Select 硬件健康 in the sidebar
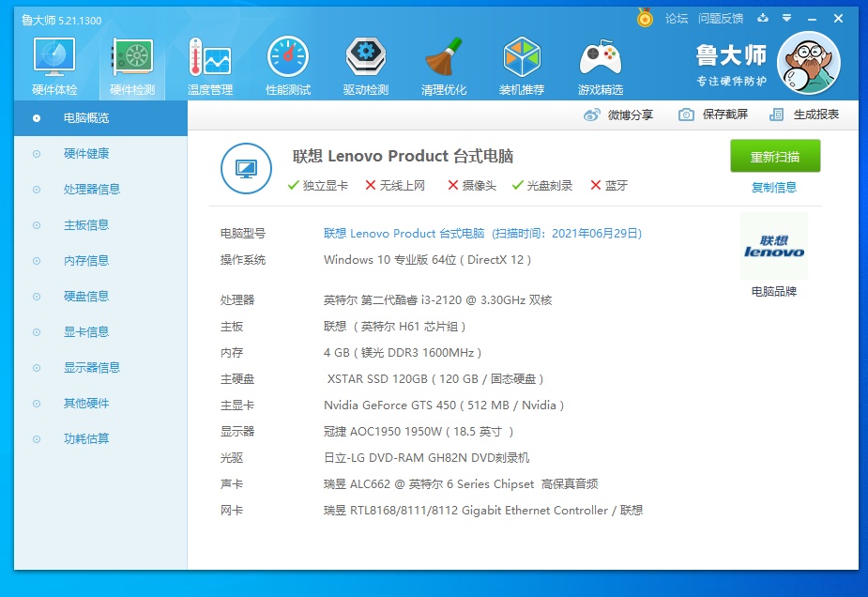The width and height of the screenshot is (868, 597). [100, 153]
